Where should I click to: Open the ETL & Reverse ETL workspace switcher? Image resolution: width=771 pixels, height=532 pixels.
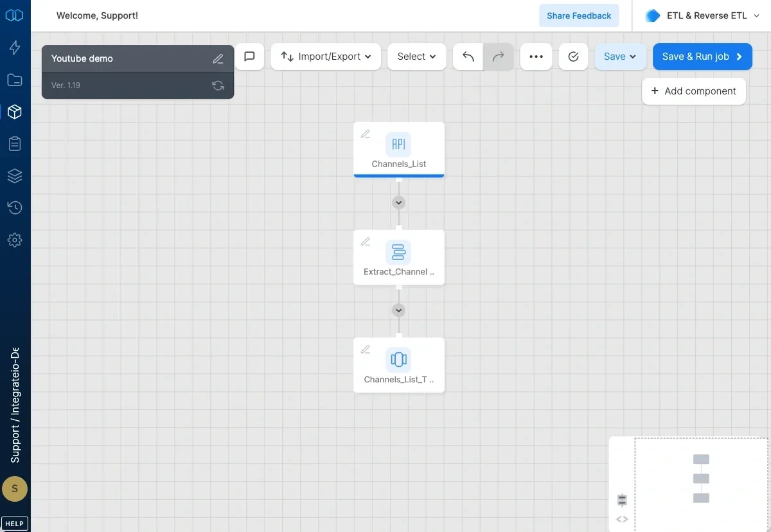[x=702, y=15]
